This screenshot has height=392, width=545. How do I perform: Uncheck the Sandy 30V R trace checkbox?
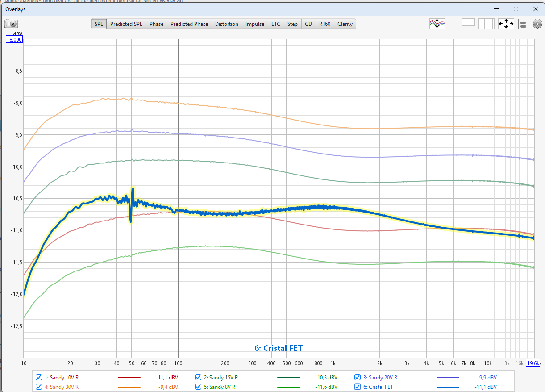(39, 387)
